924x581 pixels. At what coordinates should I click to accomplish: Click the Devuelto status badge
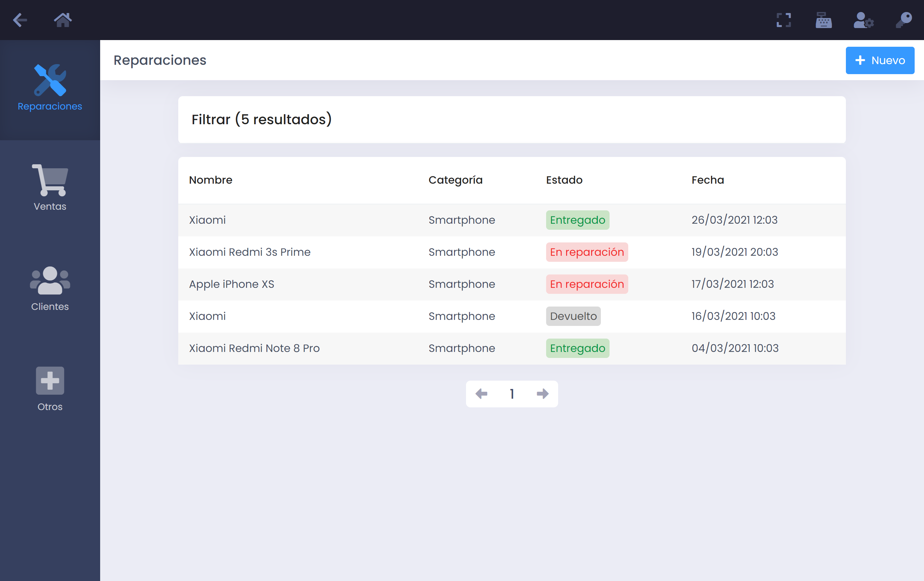pyautogui.click(x=573, y=316)
